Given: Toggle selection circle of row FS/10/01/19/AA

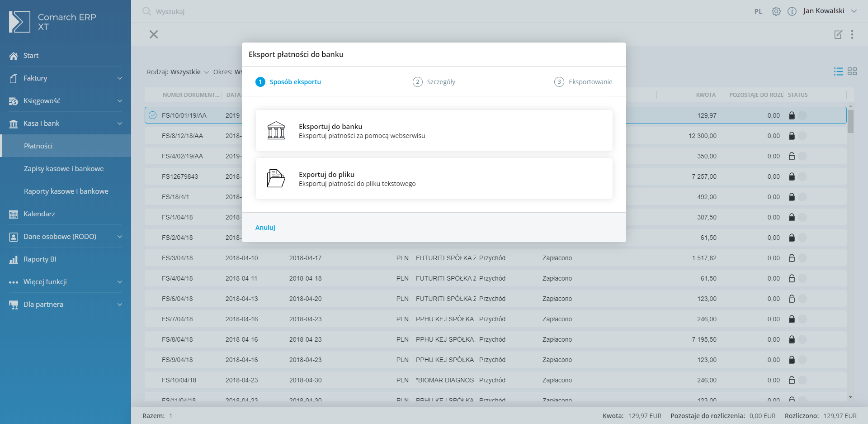Looking at the screenshot, I should [153, 115].
